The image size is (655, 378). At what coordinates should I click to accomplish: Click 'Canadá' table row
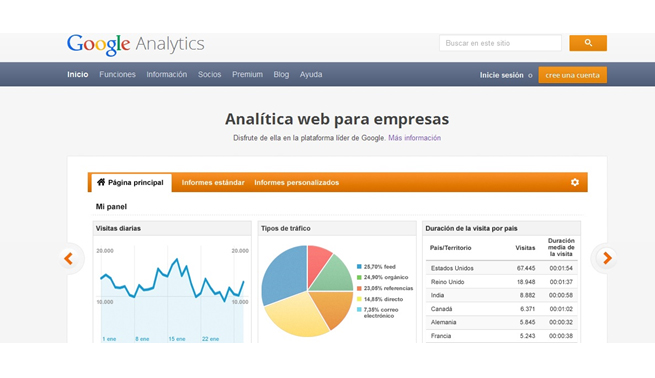pyautogui.click(x=501, y=309)
